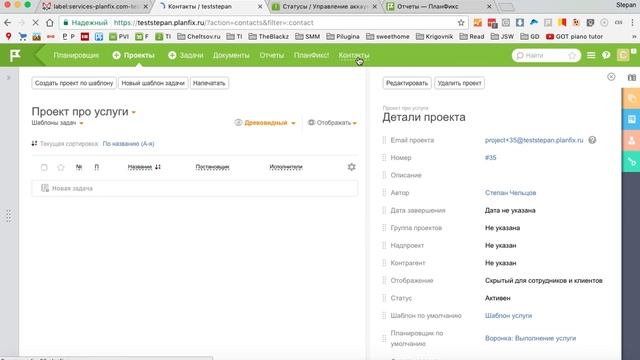
Task: Click the browser home button
Action: (49, 23)
